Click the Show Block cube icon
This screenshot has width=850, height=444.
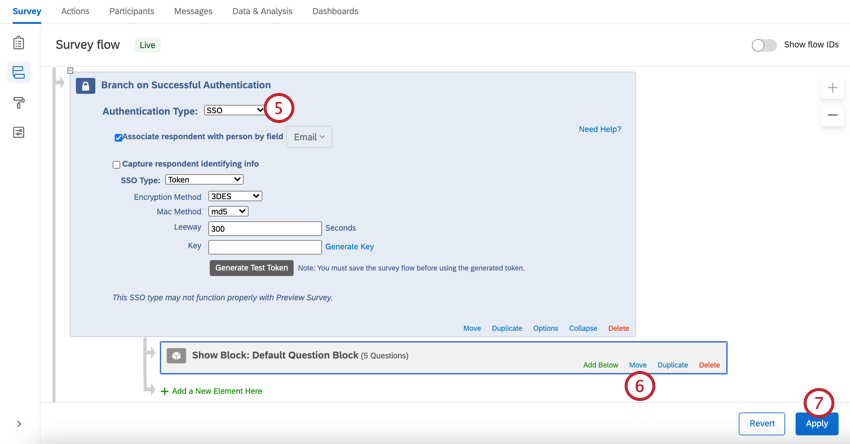point(176,356)
